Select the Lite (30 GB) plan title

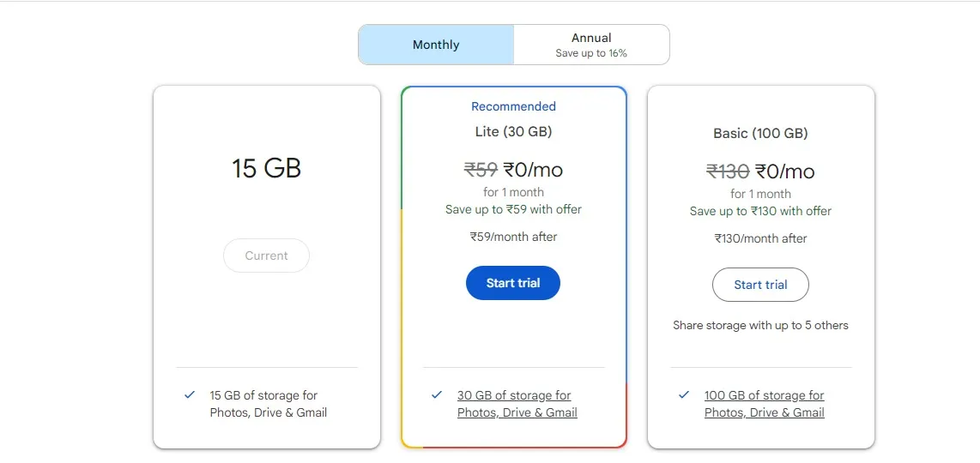click(x=513, y=131)
